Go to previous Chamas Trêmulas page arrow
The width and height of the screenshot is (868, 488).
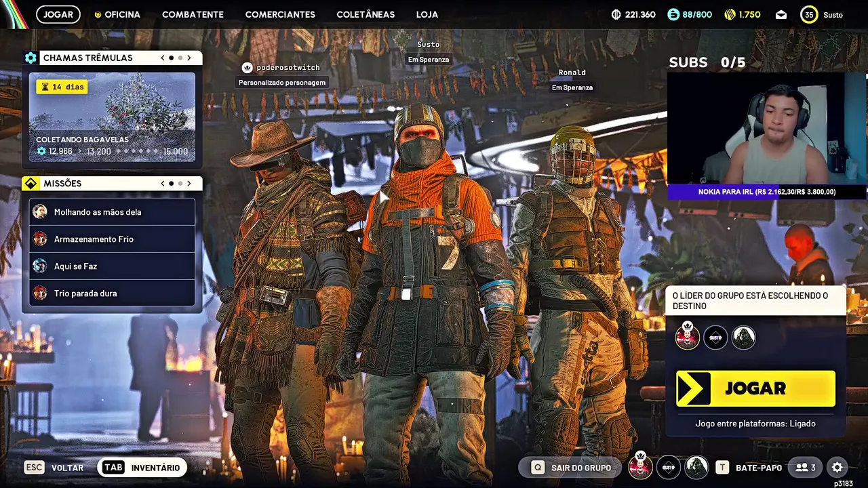(163, 58)
